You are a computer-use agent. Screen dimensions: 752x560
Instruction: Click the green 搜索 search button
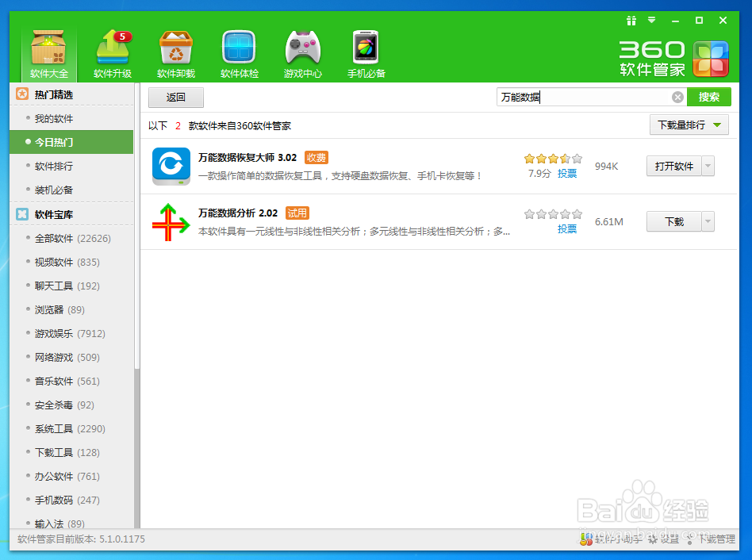(709, 97)
